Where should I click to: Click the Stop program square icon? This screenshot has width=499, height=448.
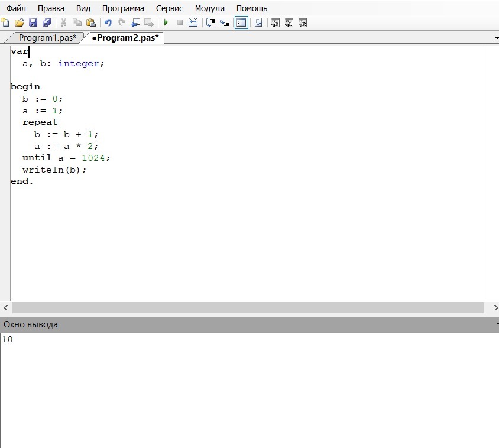180,23
